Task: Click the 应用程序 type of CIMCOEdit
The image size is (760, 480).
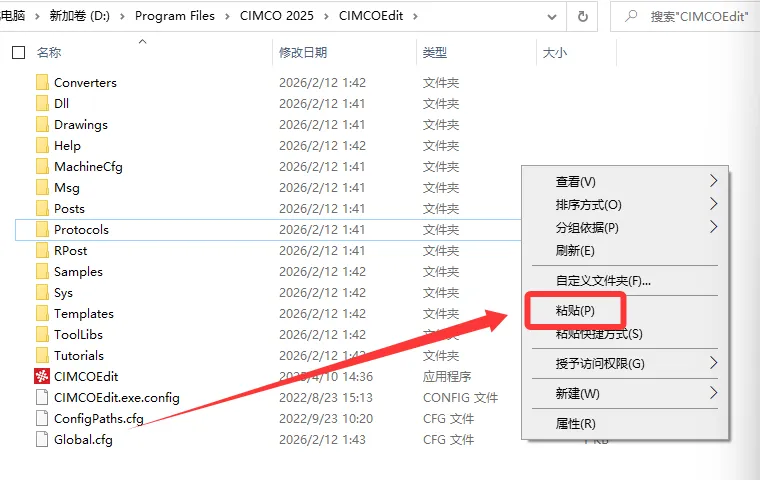Action: (447, 377)
